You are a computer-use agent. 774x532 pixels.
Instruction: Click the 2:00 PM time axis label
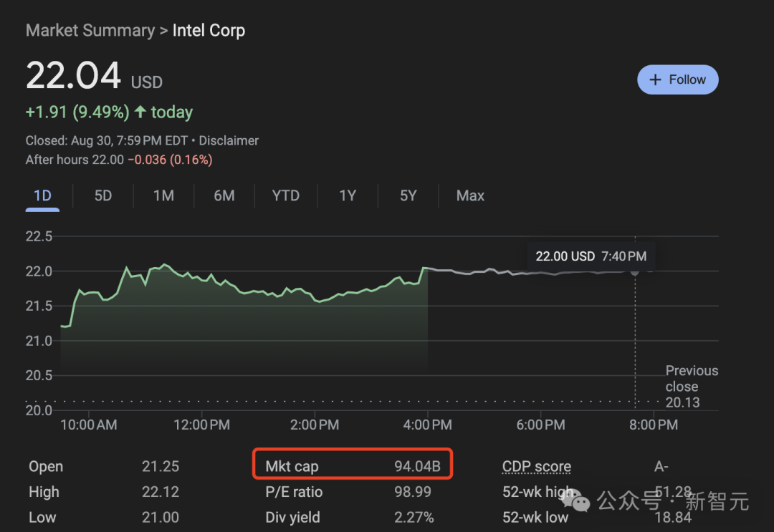point(315,425)
